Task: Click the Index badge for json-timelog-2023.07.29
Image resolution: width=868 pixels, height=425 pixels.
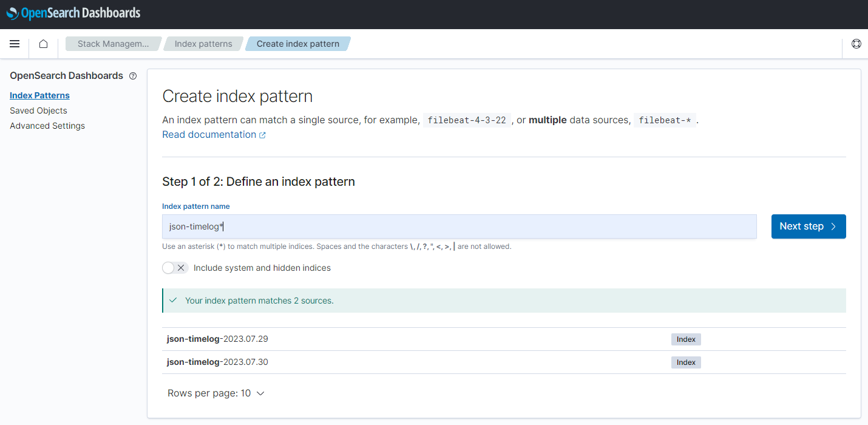Action: coord(686,339)
